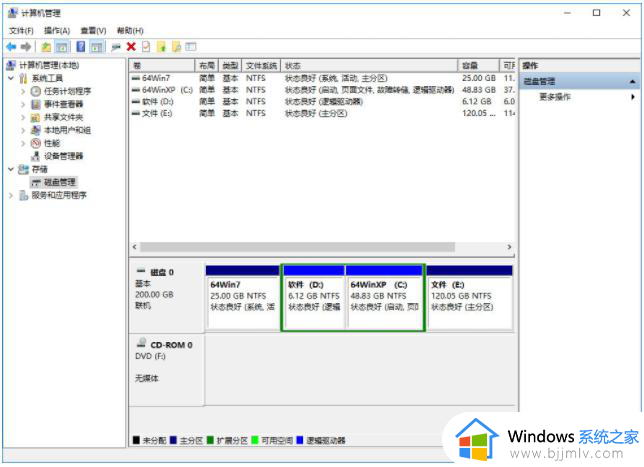Open the 操作(A) menu
This screenshot has height=467, width=644.
(57, 30)
